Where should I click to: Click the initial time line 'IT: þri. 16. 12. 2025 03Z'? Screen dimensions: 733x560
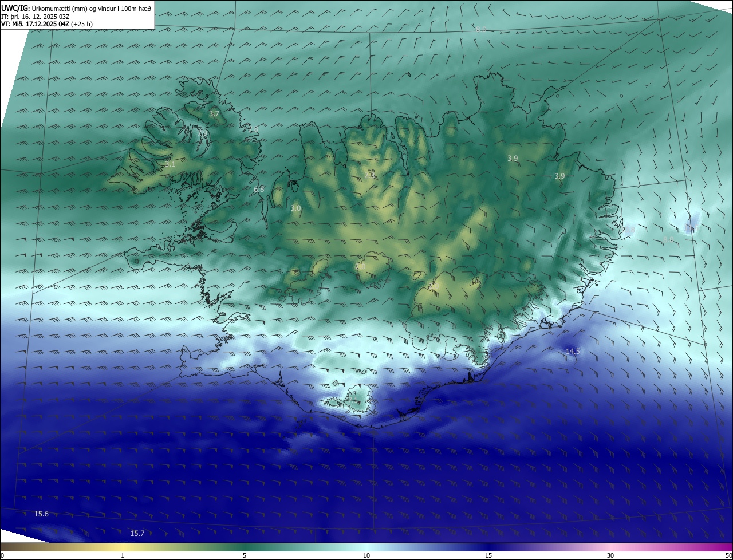(x=36, y=17)
